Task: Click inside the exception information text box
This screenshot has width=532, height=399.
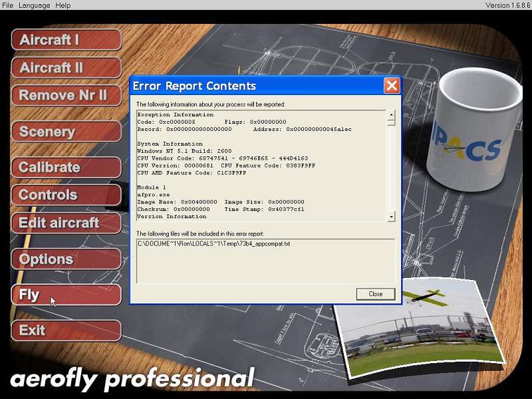Action: pyautogui.click(x=261, y=166)
